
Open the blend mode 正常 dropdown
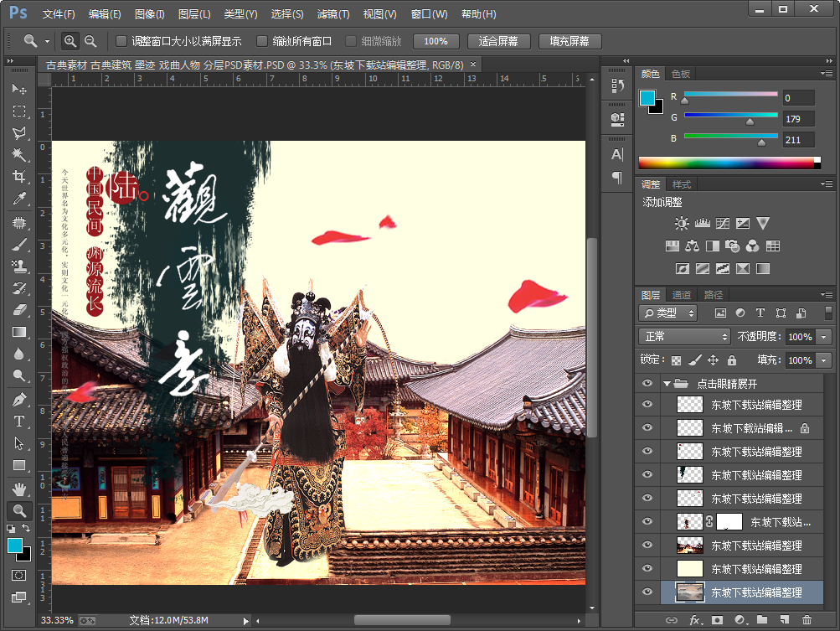coord(684,337)
